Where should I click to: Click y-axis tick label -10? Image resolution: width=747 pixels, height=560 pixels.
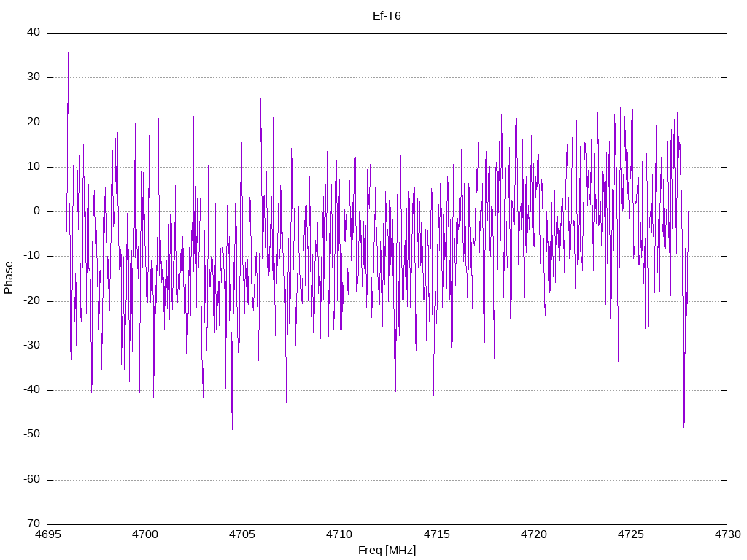[x=32, y=256]
